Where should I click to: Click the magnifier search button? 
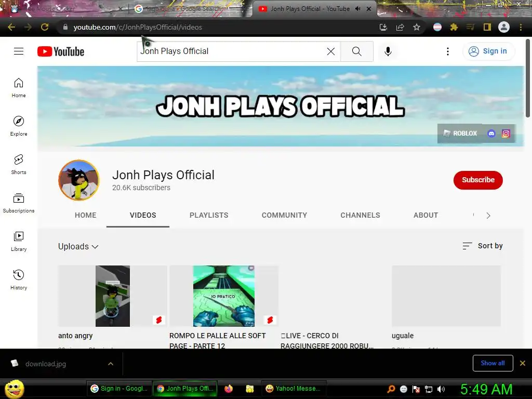356,51
